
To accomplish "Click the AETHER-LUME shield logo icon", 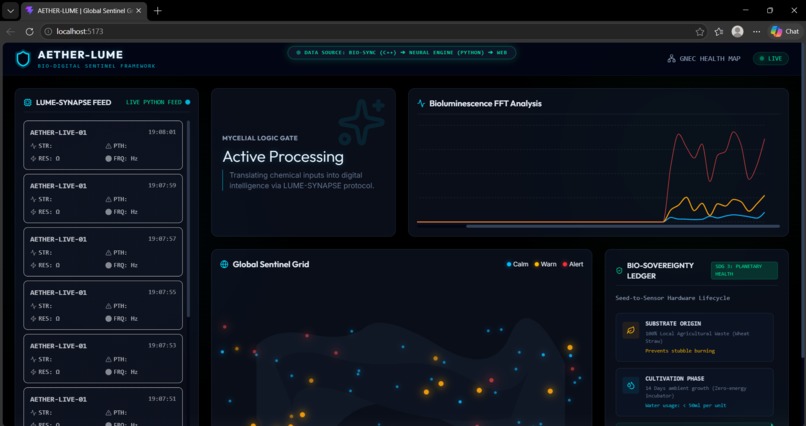I will click(x=23, y=59).
